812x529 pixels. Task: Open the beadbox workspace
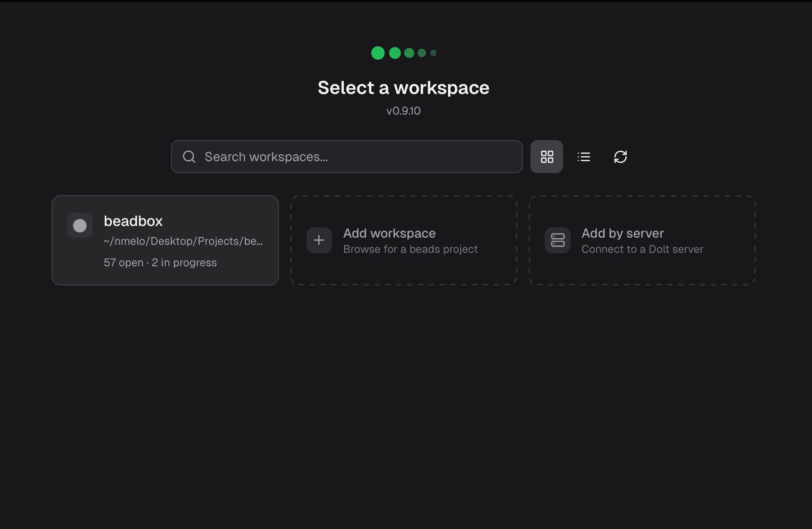pos(165,240)
